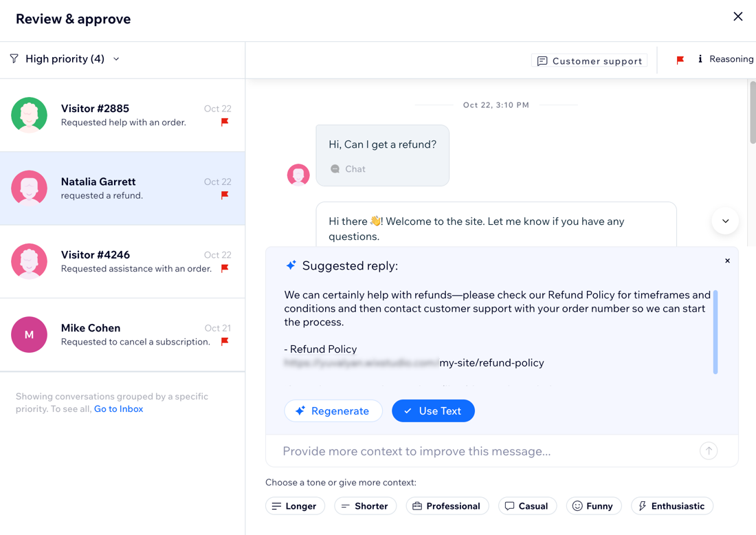Click the flag icon on Mike Cohen's conversation

(x=225, y=342)
